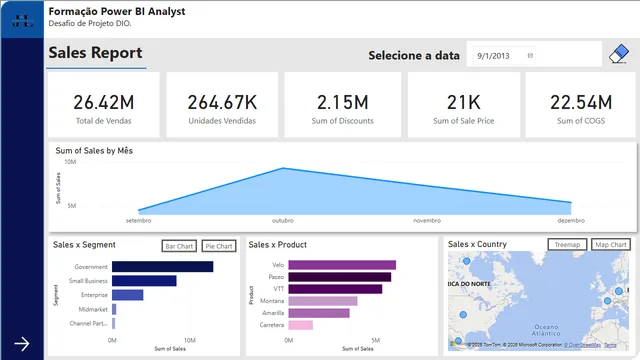
Task: Select the Unidades Vendidas 264.67K card
Action: tap(222, 104)
